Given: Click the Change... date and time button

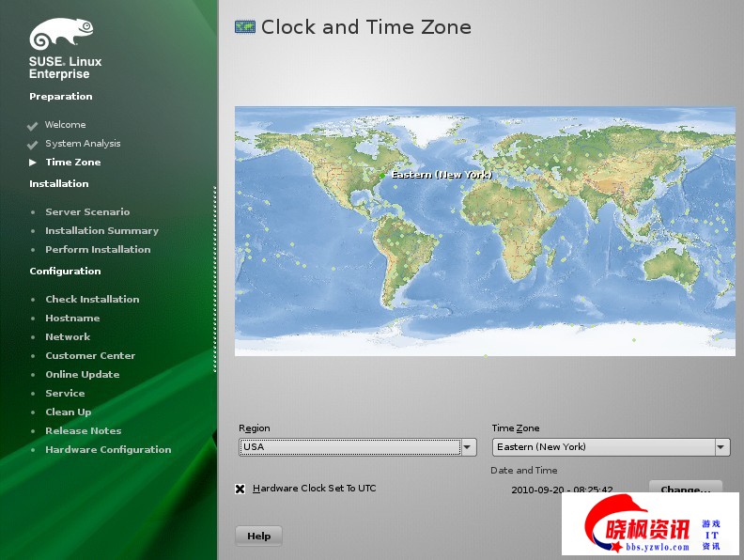Looking at the screenshot, I should click(685, 489).
